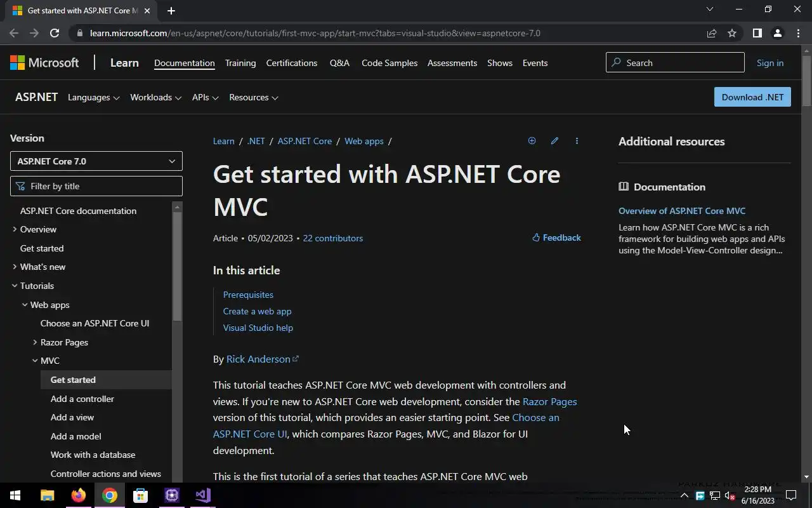Click the Filter by title field
This screenshot has width=812, height=508.
[96, 186]
